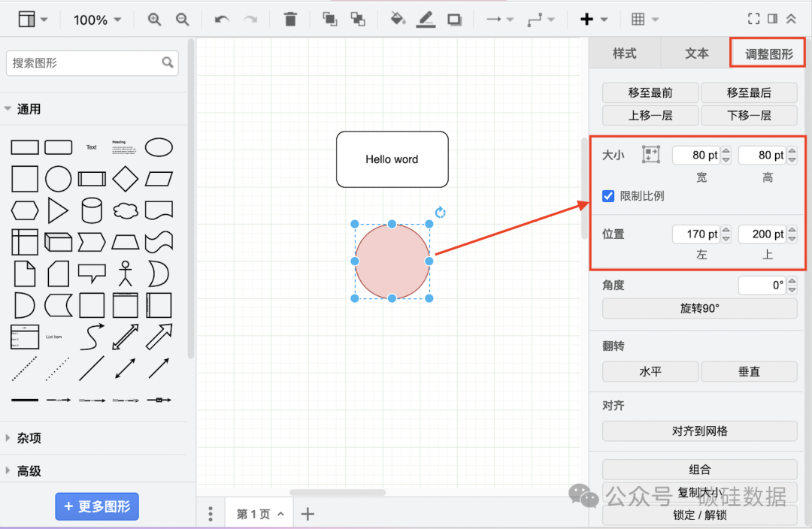Click the fill color bucket icon
The height and width of the screenshot is (529, 812).
point(398,20)
